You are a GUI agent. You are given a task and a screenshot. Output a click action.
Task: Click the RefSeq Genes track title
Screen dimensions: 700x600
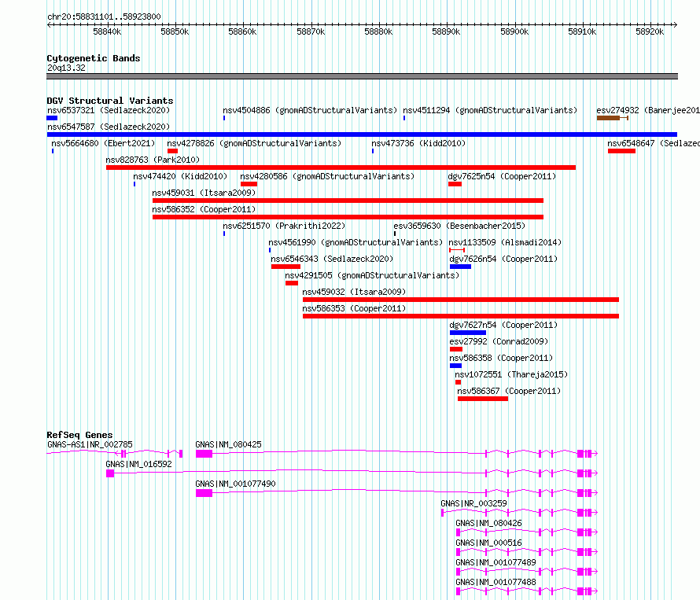pos(79,435)
